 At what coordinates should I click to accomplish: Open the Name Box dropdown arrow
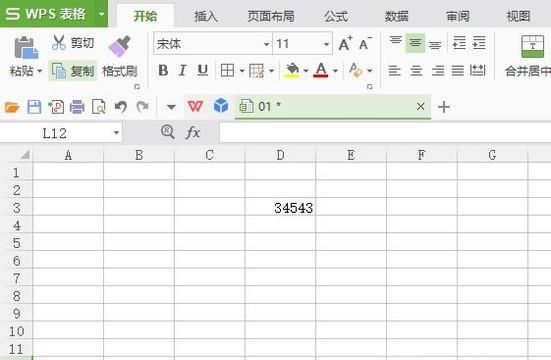(x=116, y=133)
